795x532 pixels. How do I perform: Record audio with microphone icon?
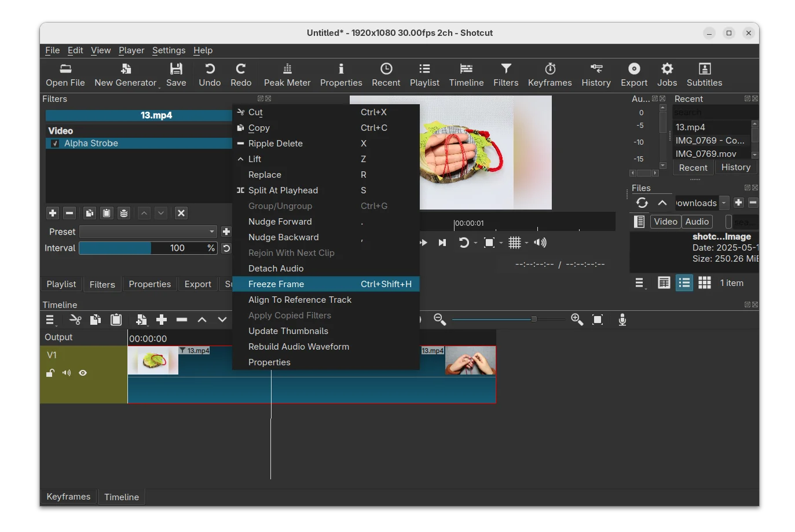[622, 320]
